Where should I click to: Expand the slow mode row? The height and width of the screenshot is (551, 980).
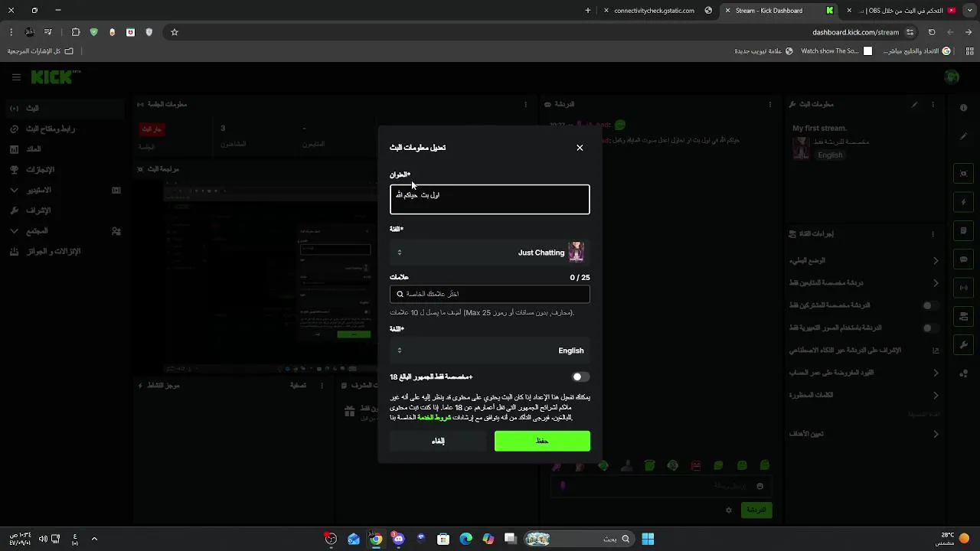click(x=864, y=261)
